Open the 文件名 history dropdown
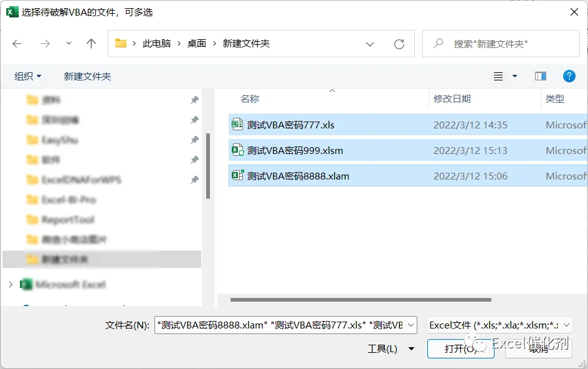Image resolution: width=588 pixels, height=369 pixels. [x=411, y=325]
